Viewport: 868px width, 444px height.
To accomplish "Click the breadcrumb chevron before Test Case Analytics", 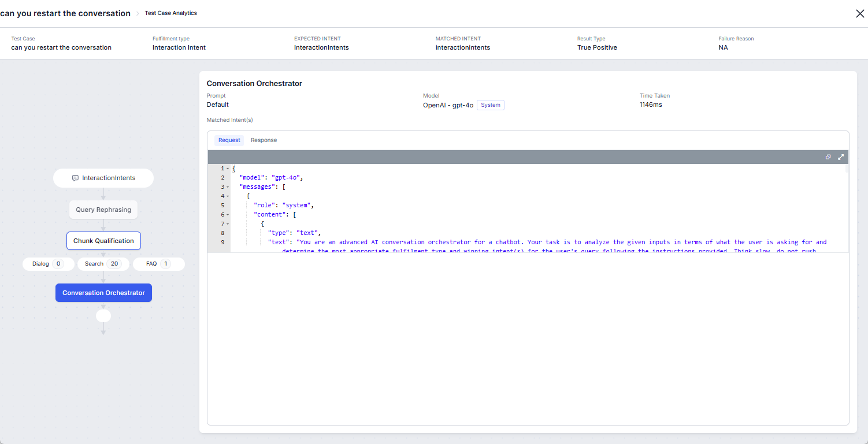I will tap(138, 13).
